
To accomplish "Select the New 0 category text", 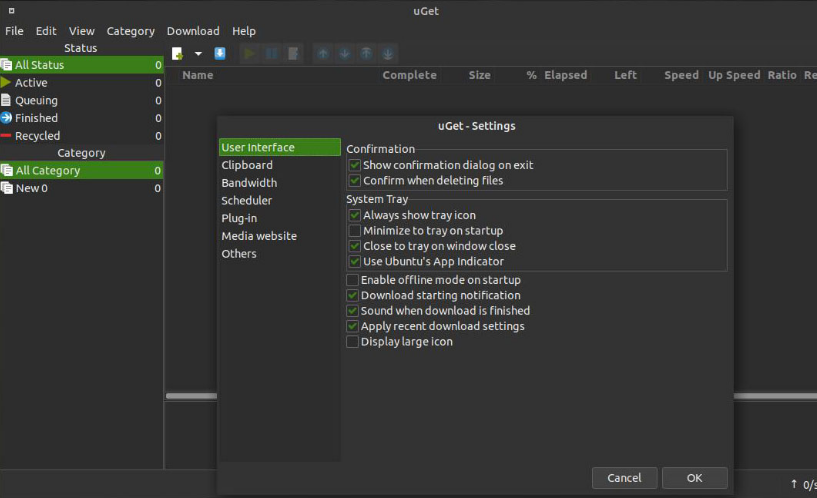I will [32, 188].
